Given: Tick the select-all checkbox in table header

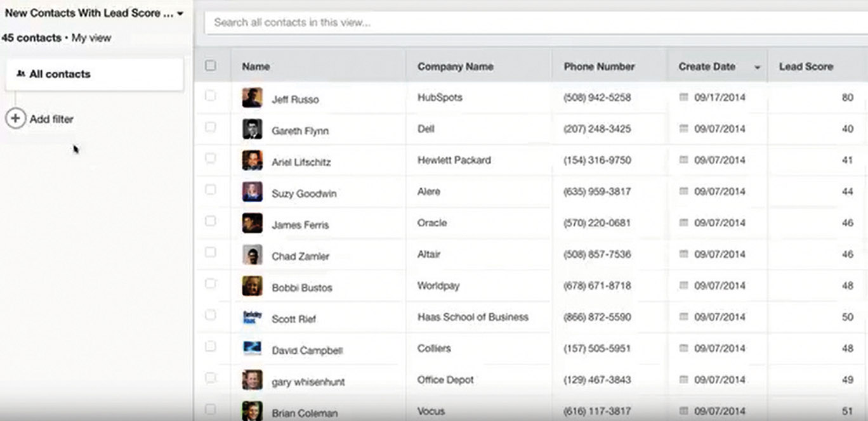Looking at the screenshot, I should point(211,65).
